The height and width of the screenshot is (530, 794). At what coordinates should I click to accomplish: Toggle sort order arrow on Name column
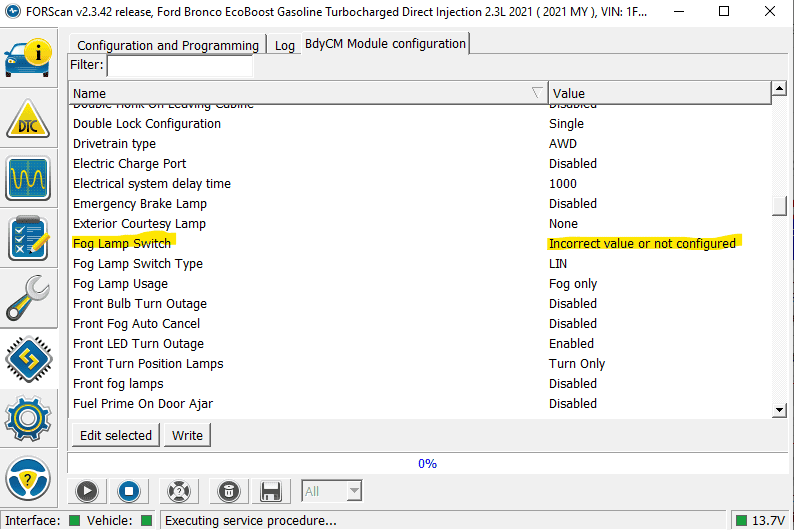tap(537, 93)
